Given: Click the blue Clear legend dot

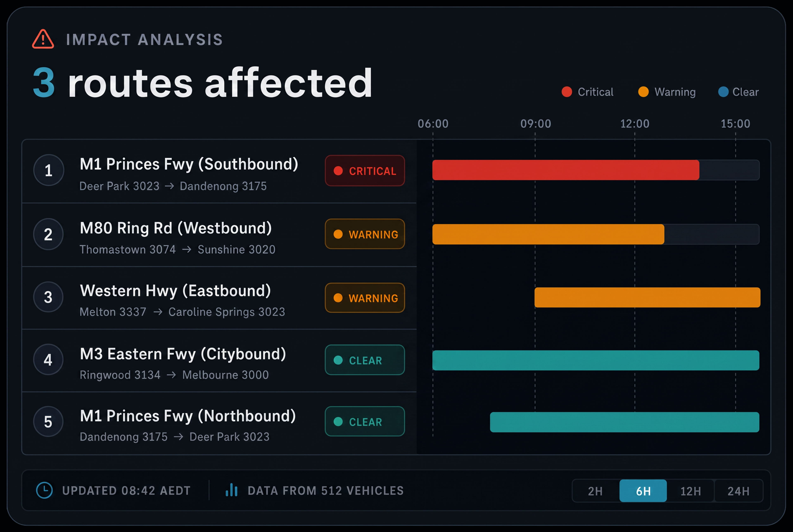Looking at the screenshot, I should tap(723, 92).
